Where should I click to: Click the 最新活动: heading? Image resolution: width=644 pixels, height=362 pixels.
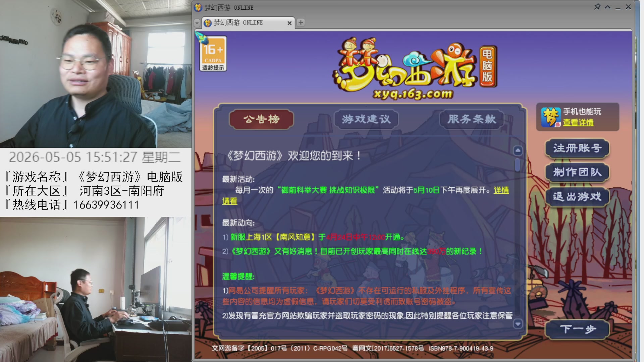pyautogui.click(x=238, y=179)
